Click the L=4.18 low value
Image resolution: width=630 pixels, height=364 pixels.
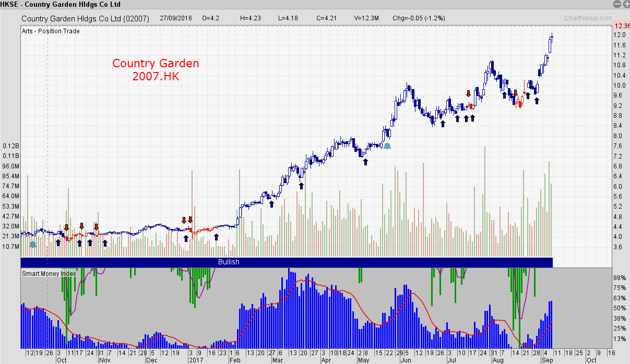[288, 18]
